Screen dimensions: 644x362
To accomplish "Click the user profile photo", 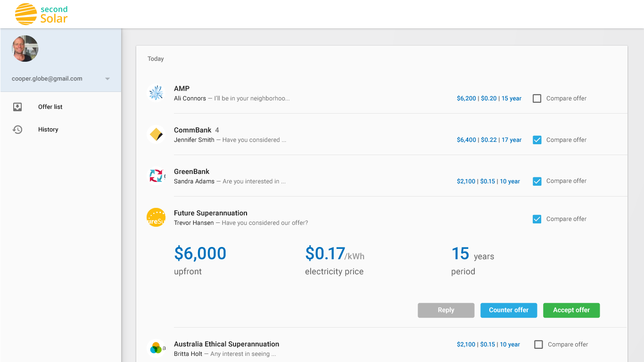I will click(x=25, y=49).
